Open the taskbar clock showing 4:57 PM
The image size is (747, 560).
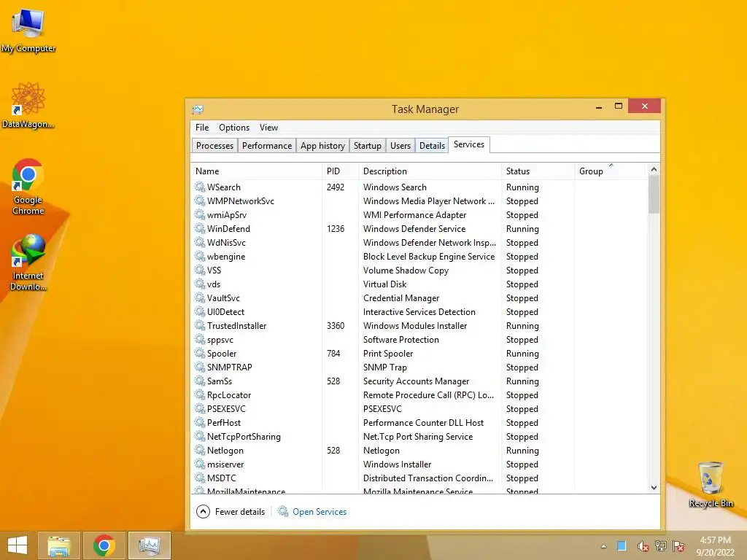715,545
